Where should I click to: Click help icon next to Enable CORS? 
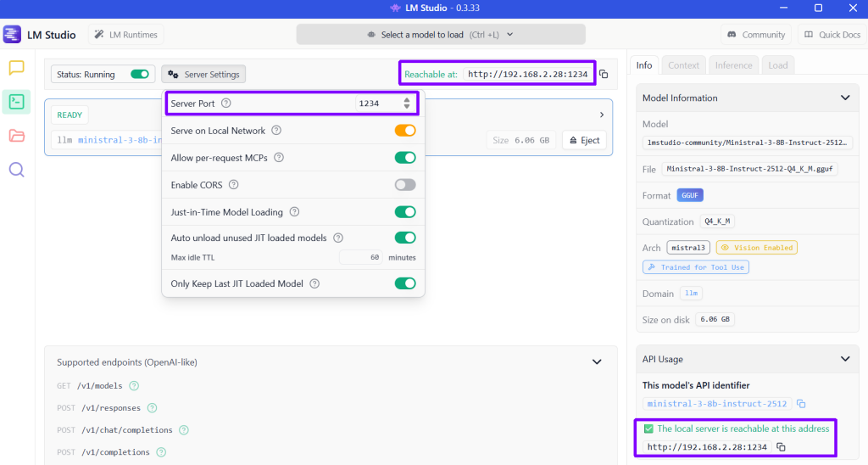(234, 185)
